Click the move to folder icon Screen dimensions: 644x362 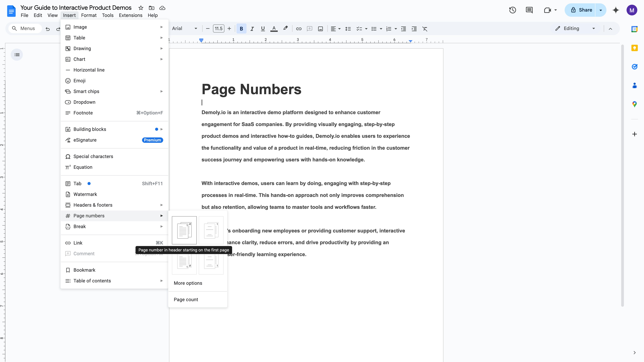point(151,8)
